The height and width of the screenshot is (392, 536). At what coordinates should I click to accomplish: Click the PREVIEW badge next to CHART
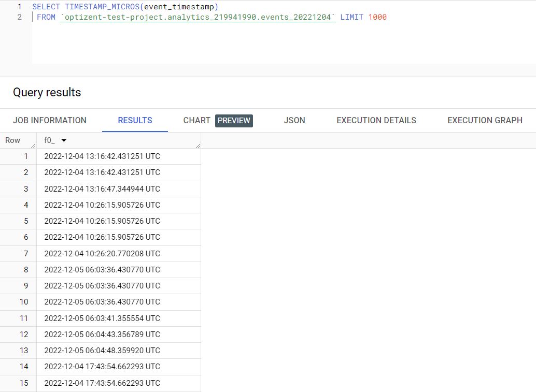[x=233, y=120]
